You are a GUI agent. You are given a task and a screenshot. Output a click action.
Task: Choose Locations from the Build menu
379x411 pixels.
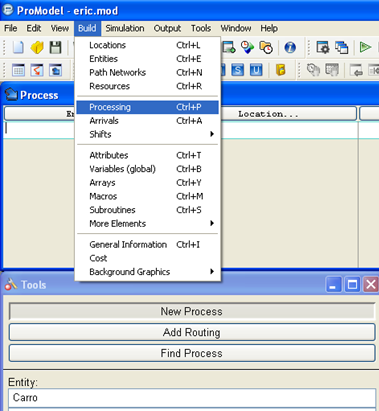(147, 45)
